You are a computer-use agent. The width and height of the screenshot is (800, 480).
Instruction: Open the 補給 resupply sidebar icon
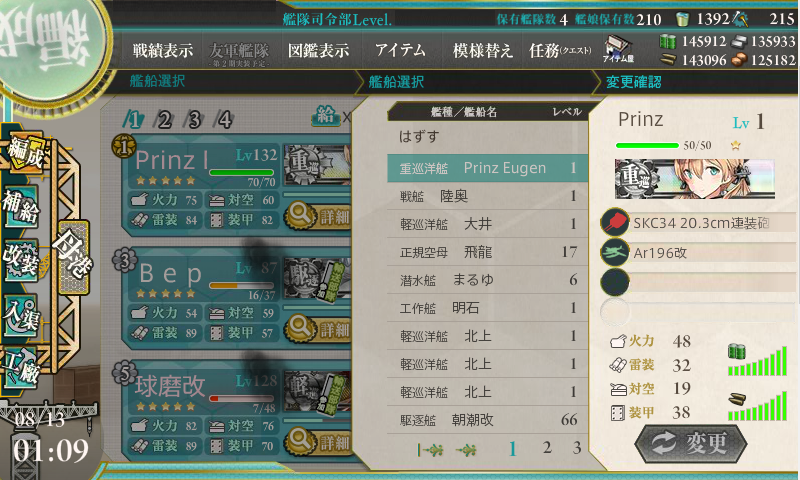point(21,206)
